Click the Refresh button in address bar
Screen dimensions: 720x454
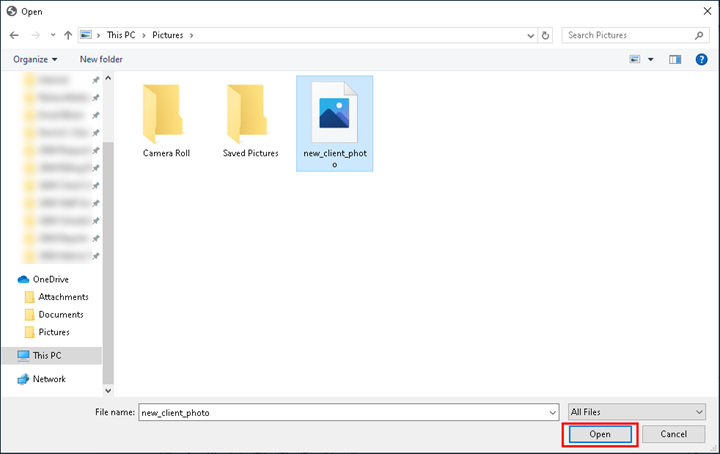[545, 35]
